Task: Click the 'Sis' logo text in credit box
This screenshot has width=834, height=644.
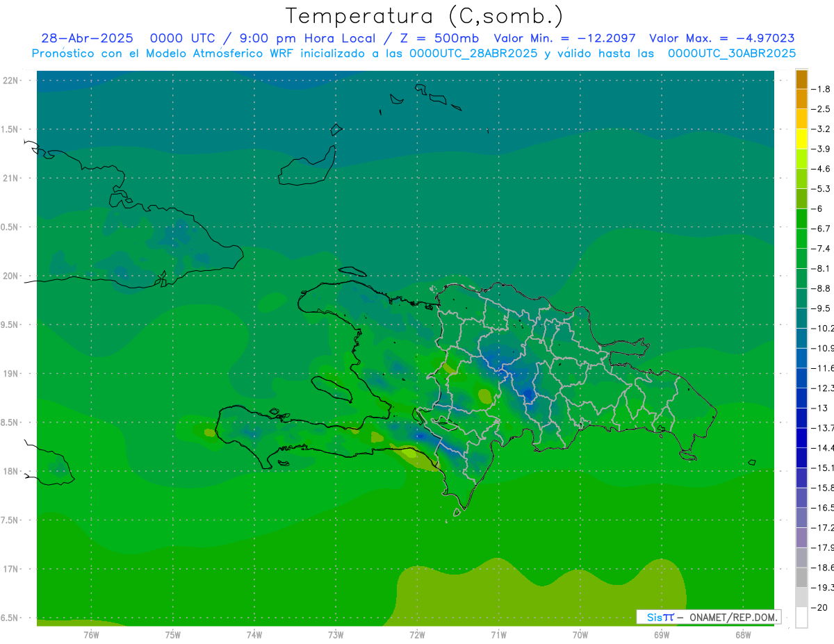Action: 655,617
